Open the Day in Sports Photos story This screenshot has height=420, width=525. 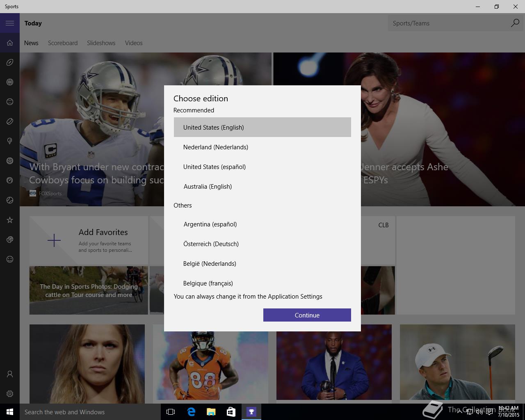(89, 290)
